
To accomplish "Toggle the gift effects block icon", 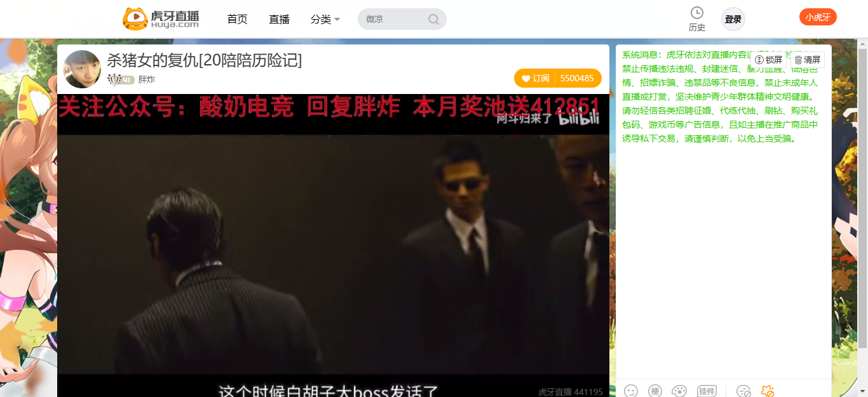I will click(767, 391).
